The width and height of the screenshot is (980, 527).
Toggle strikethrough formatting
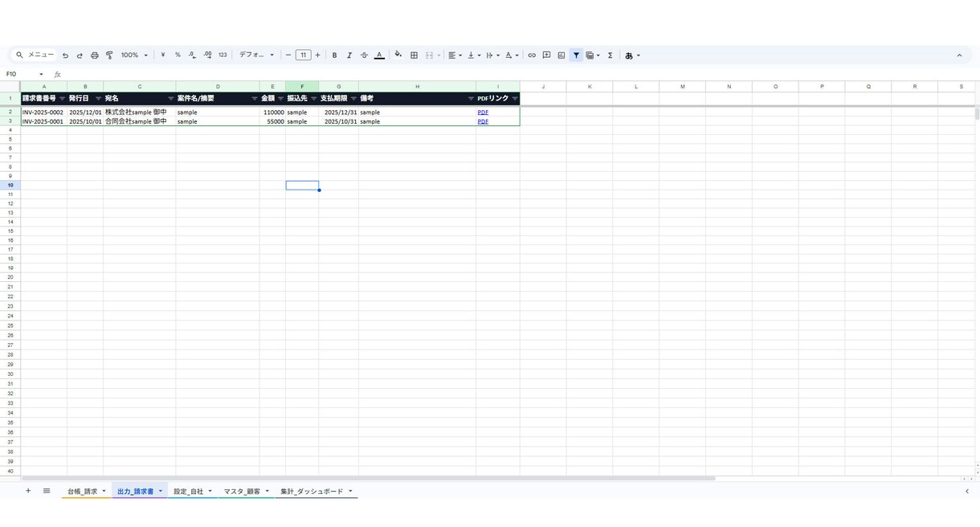364,55
